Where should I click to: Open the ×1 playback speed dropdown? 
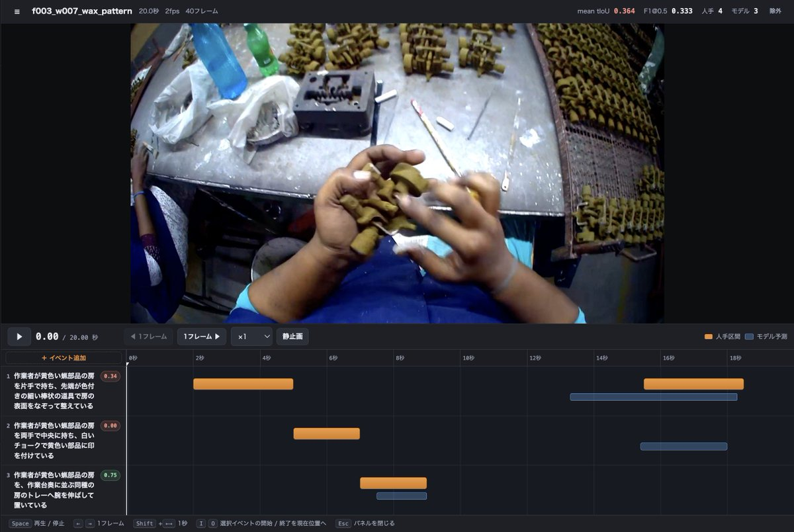coord(251,337)
